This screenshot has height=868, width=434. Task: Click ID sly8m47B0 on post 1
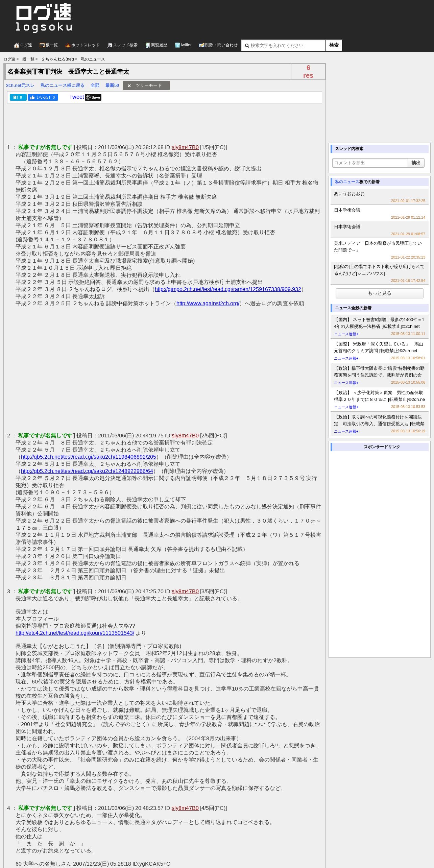pyautogui.click(x=185, y=147)
